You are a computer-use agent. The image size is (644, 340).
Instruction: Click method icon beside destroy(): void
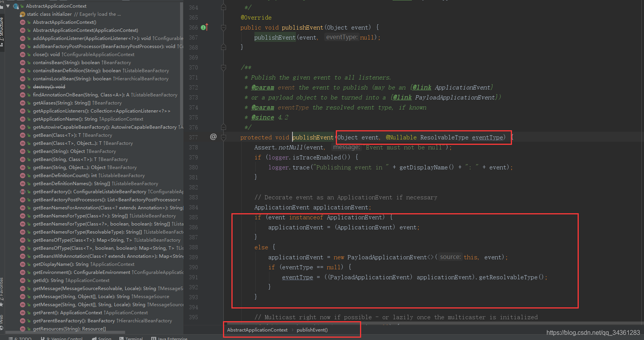click(22, 87)
